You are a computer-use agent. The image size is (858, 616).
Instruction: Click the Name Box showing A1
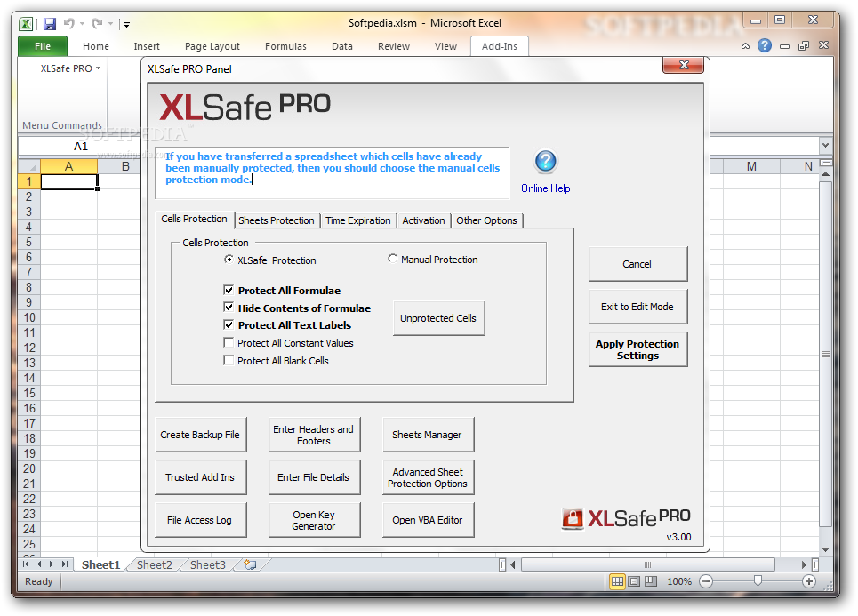click(x=80, y=146)
